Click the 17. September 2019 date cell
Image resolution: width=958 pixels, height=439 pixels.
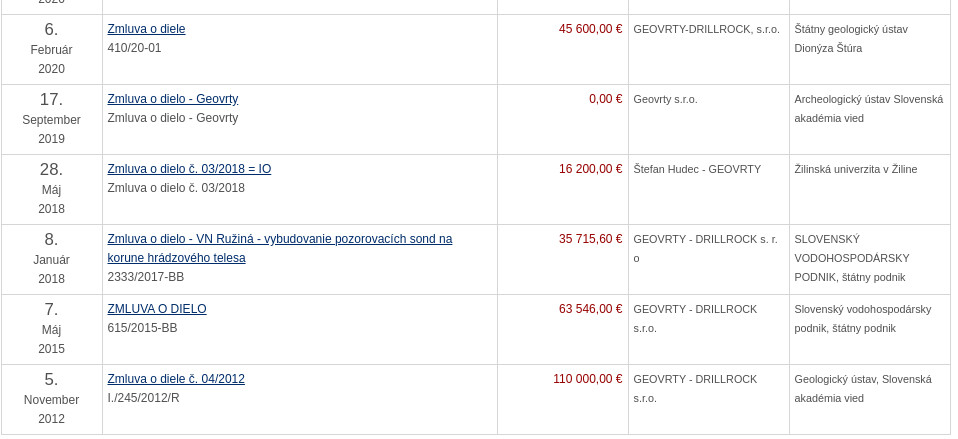pos(51,119)
